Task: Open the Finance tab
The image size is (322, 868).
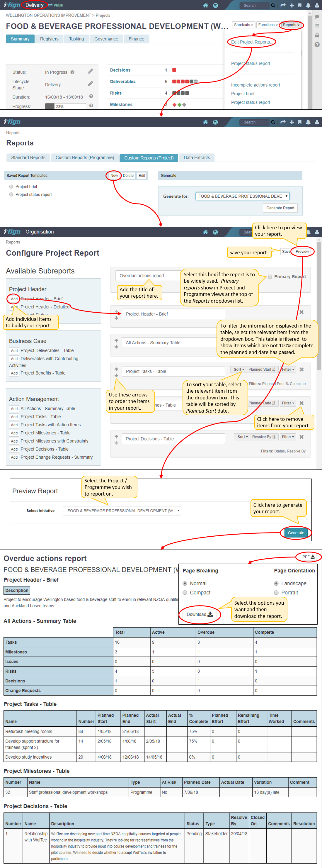Action: [x=137, y=39]
